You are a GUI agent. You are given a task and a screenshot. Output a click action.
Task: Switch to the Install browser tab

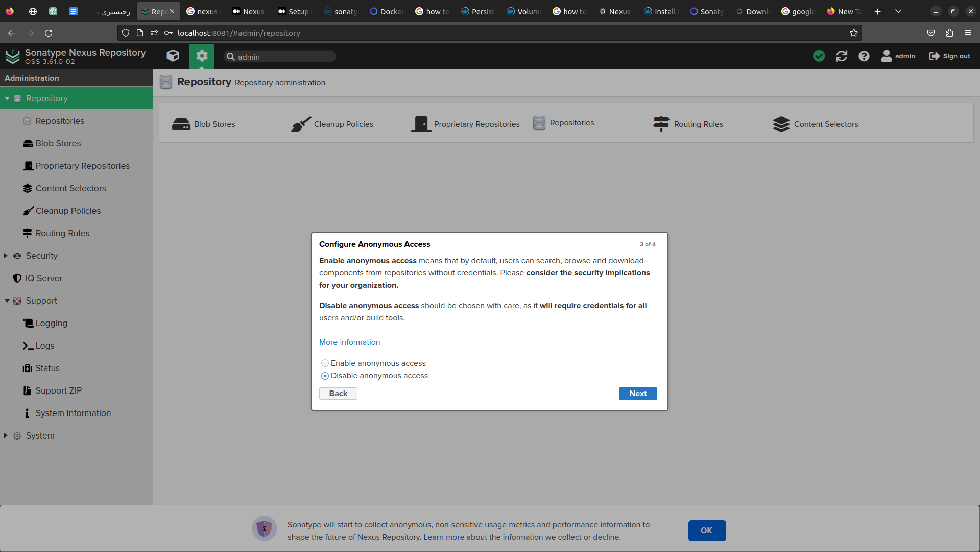coord(661,11)
